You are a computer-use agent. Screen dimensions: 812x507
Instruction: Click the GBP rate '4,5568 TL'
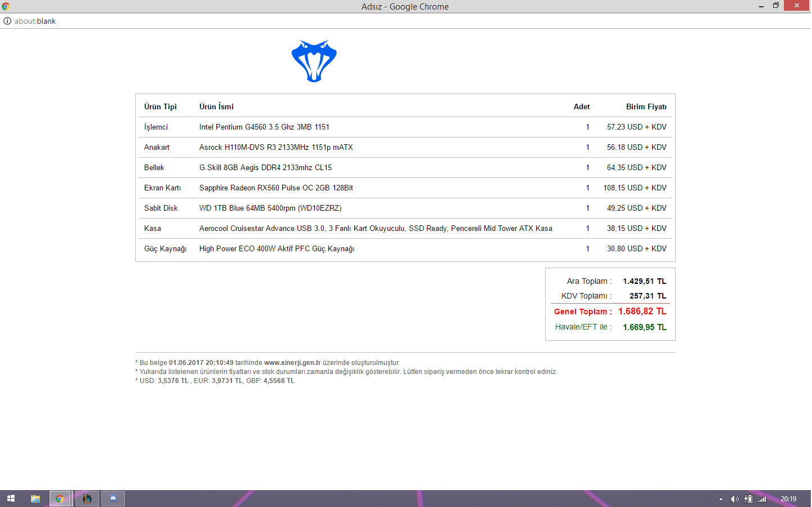coord(279,381)
